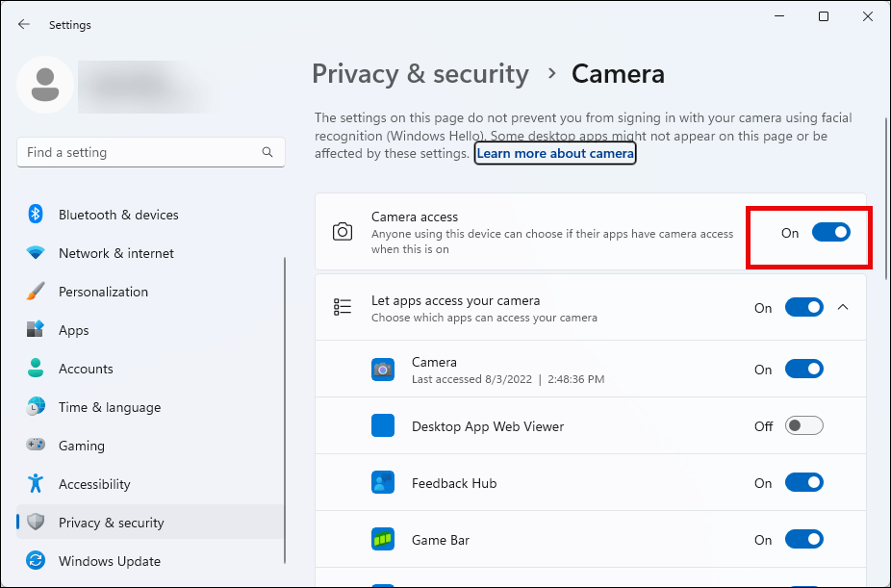Click the Find a setting search box

pos(140,152)
